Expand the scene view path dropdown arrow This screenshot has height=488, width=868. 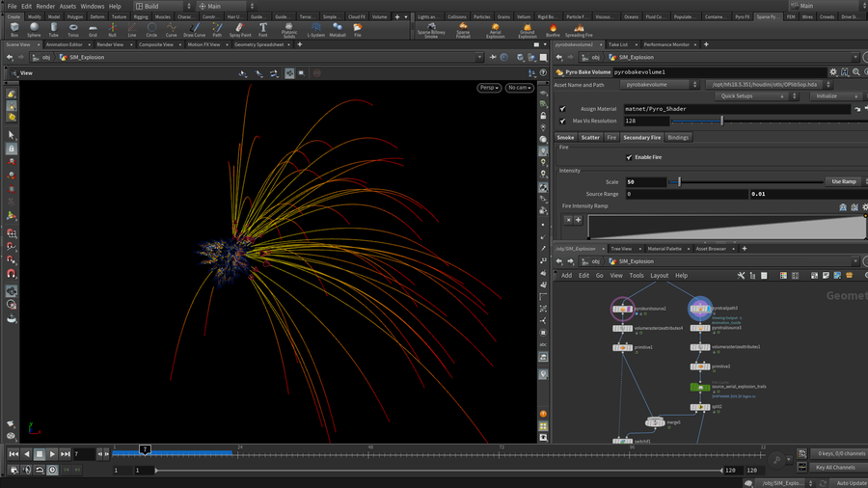[x=479, y=58]
